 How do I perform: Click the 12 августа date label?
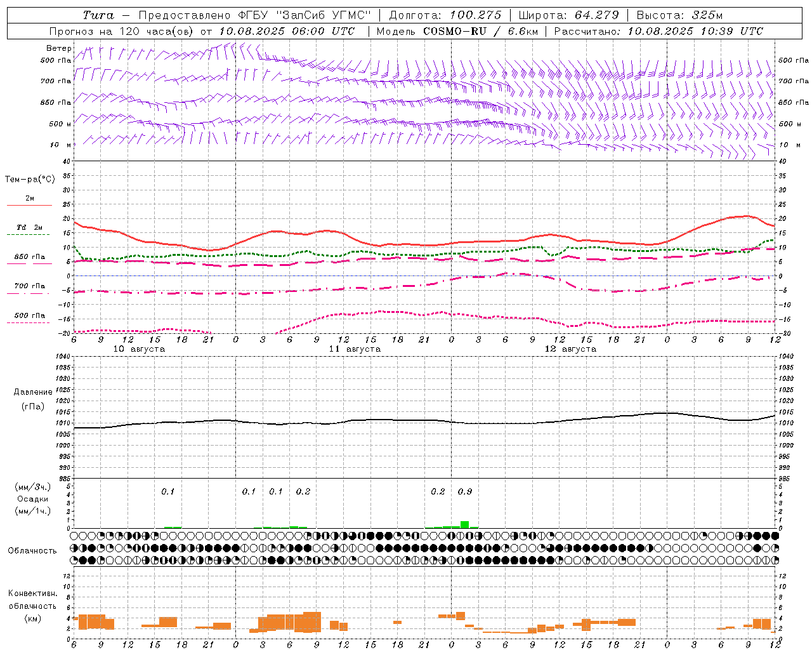(570, 349)
